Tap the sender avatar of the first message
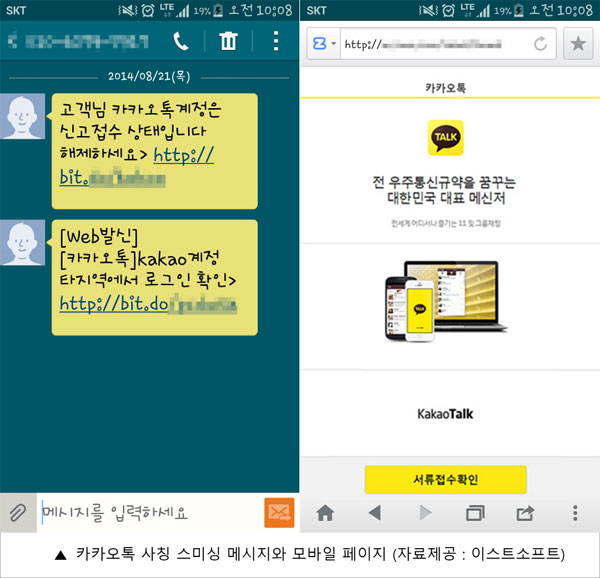 (x=24, y=119)
